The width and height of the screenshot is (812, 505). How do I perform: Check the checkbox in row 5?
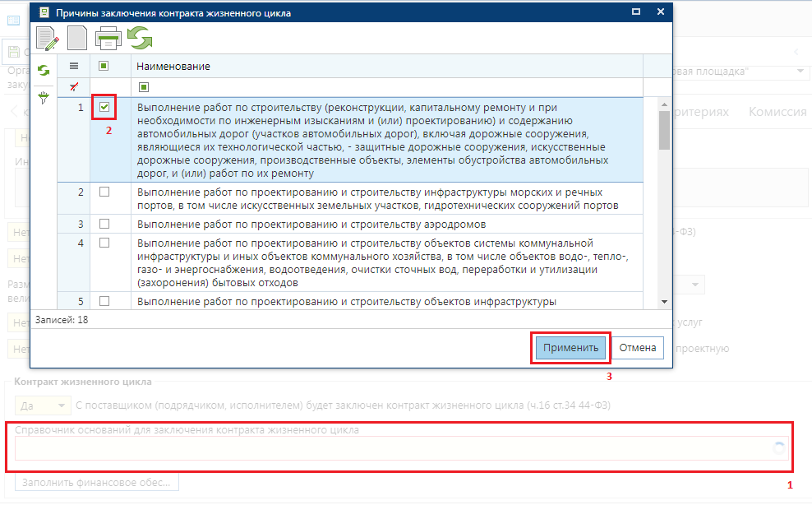click(104, 301)
